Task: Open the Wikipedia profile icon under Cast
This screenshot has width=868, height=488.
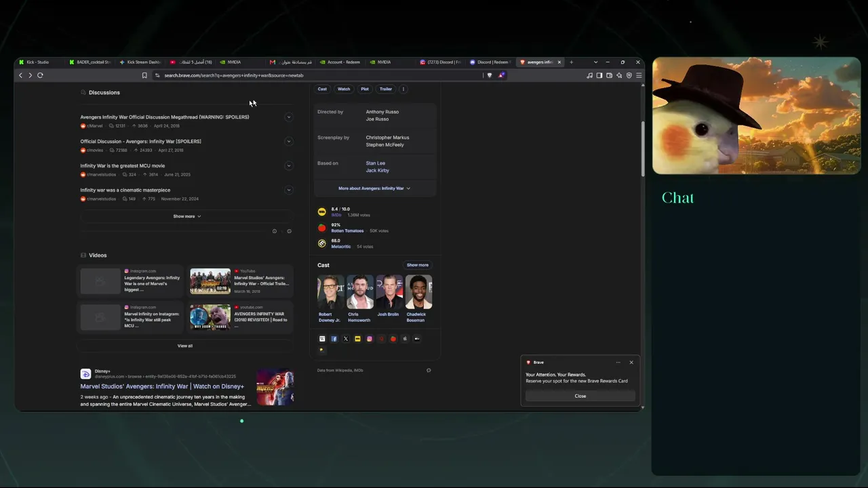Action: click(322, 339)
